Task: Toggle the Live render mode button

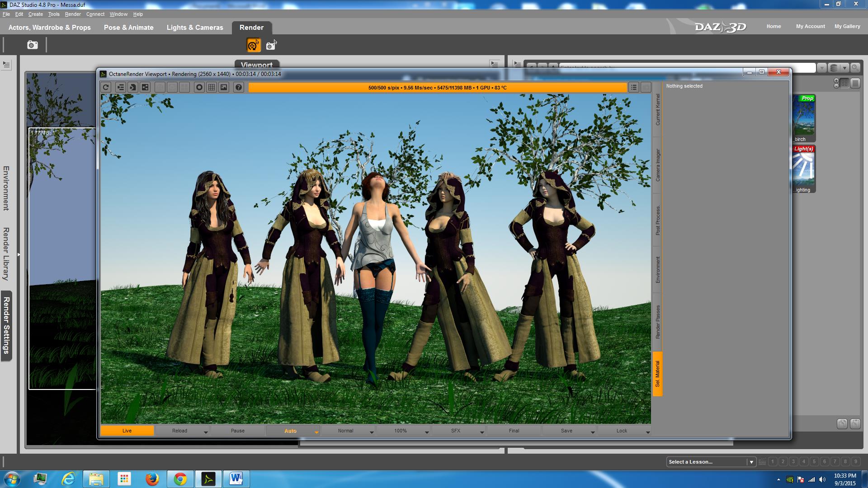Action: pos(127,431)
